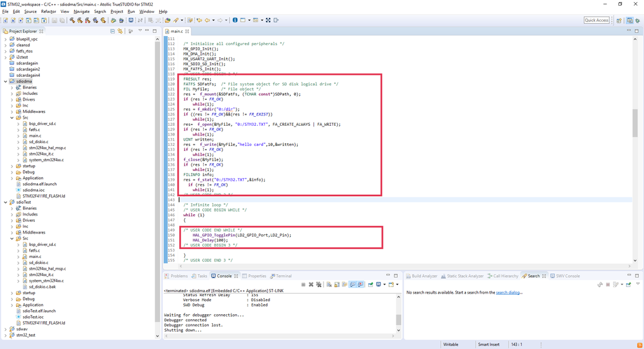Open the Run menu
The height and width of the screenshot is (349, 644).
131,12
